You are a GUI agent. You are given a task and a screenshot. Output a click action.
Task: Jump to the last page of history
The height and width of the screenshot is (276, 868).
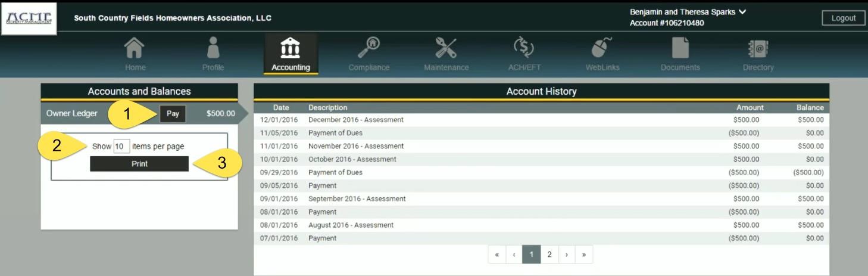pos(584,255)
